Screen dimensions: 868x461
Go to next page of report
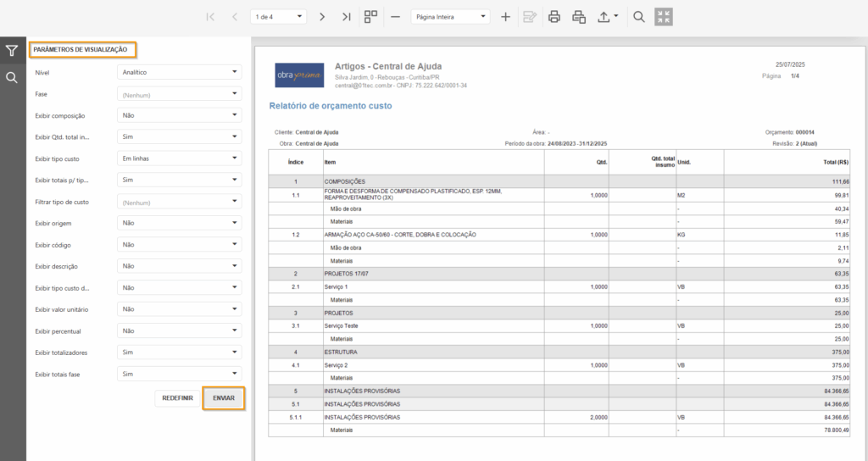(x=321, y=17)
